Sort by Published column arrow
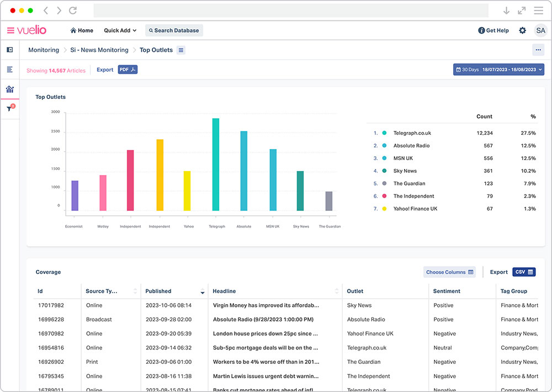The image size is (552, 392). pos(203,292)
